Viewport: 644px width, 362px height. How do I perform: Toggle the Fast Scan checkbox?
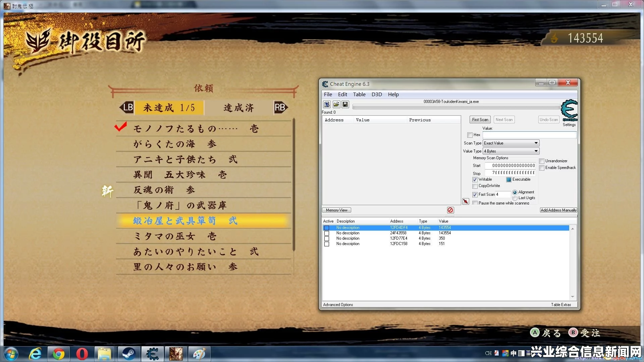pyautogui.click(x=475, y=195)
